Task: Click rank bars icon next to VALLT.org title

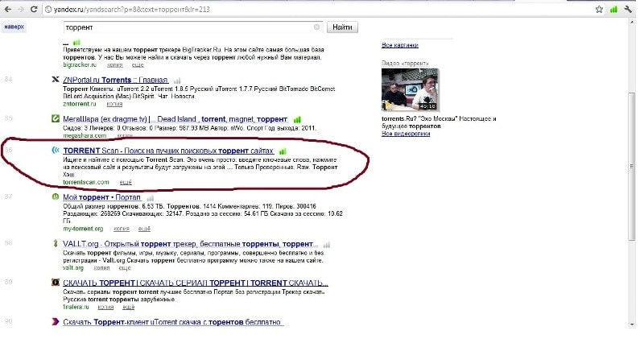Action: [327, 245]
